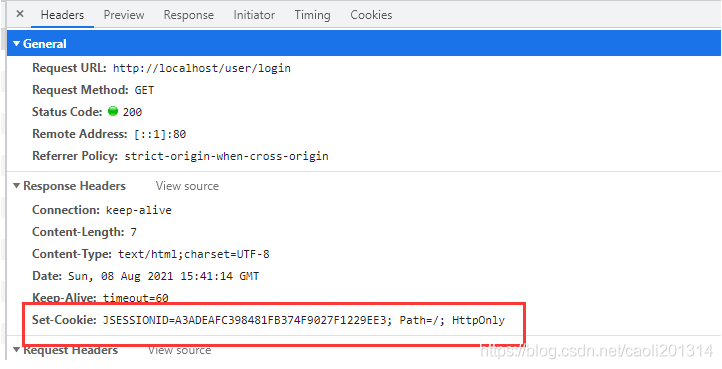Click View source beside Request Headers

179,350
